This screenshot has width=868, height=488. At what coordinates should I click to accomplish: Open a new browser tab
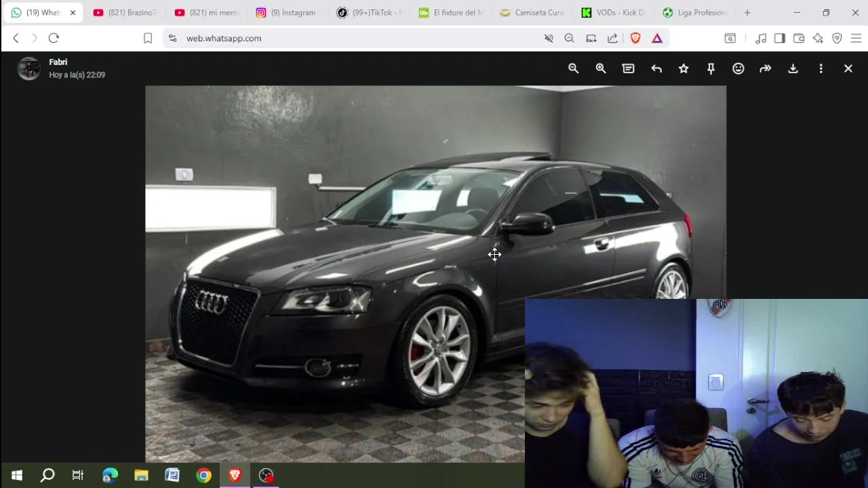(747, 12)
